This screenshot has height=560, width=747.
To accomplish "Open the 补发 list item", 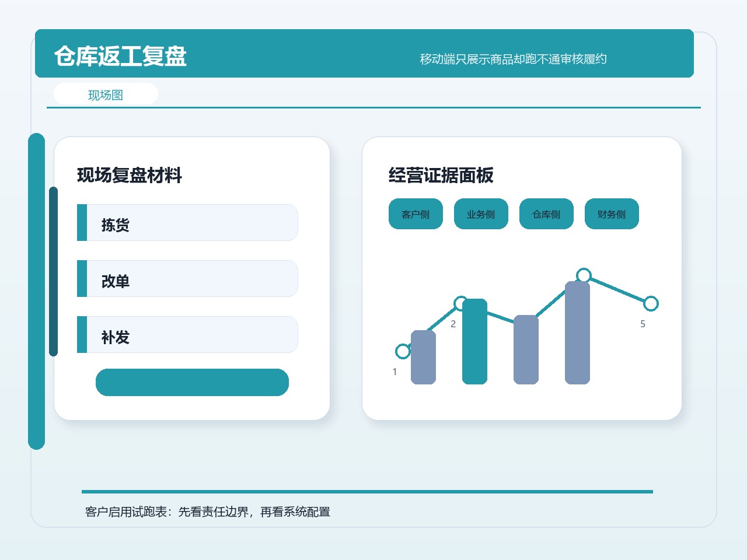I will (187, 335).
